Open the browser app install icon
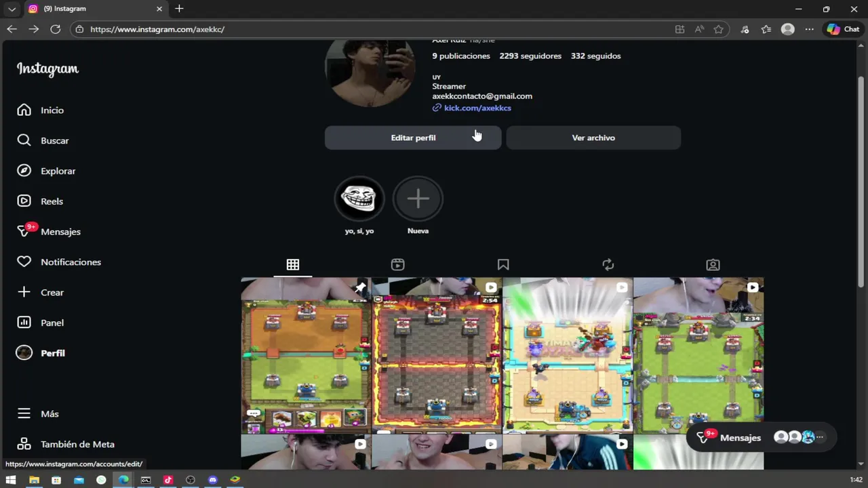The width and height of the screenshot is (868, 488). 679,29
